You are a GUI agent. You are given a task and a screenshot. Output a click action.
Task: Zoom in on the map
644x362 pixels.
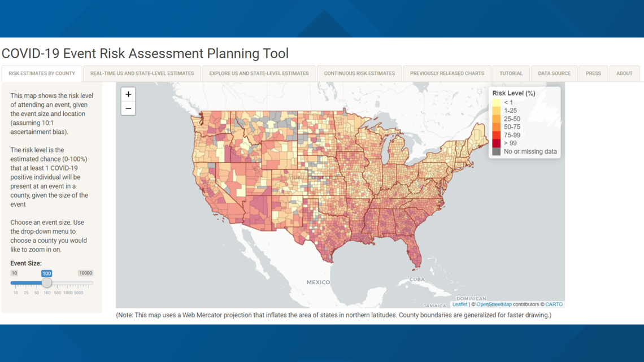[128, 94]
